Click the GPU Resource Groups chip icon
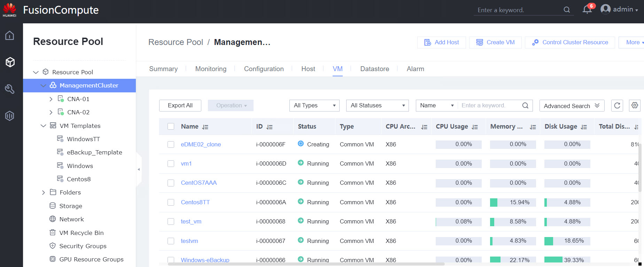The image size is (644, 267). (x=53, y=259)
